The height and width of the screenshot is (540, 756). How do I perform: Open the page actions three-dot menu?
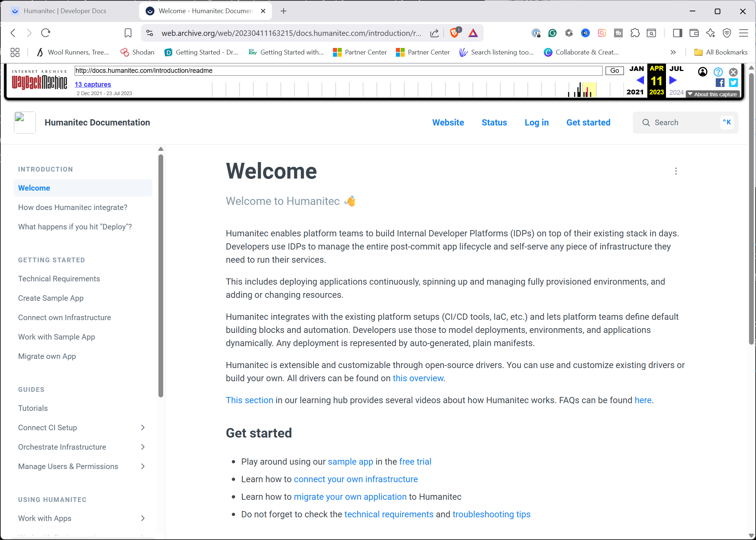click(x=676, y=171)
